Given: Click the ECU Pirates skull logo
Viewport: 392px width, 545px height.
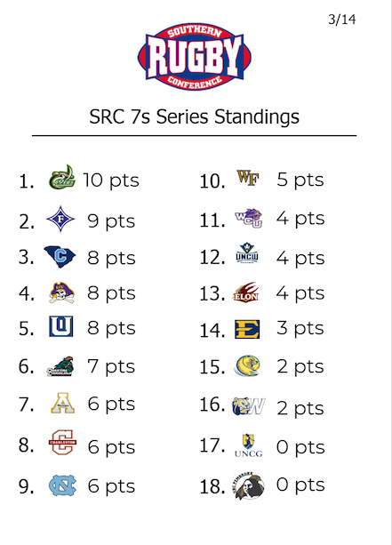Looking at the screenshot, I should [61, 293].
